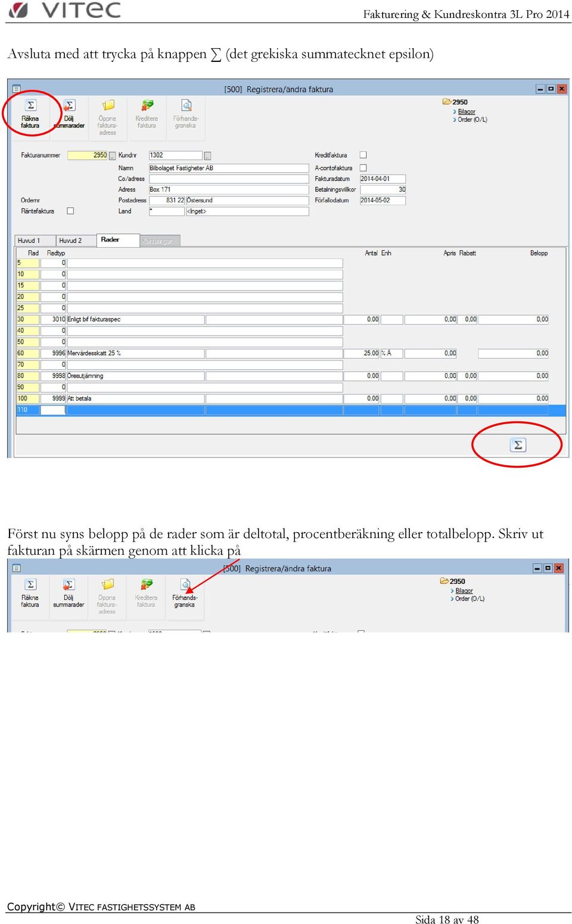This screenshot has height=924, width=572.
Task: Click the Rad number 5 cell
Action: pyautogui.click(x=27, y=263)
